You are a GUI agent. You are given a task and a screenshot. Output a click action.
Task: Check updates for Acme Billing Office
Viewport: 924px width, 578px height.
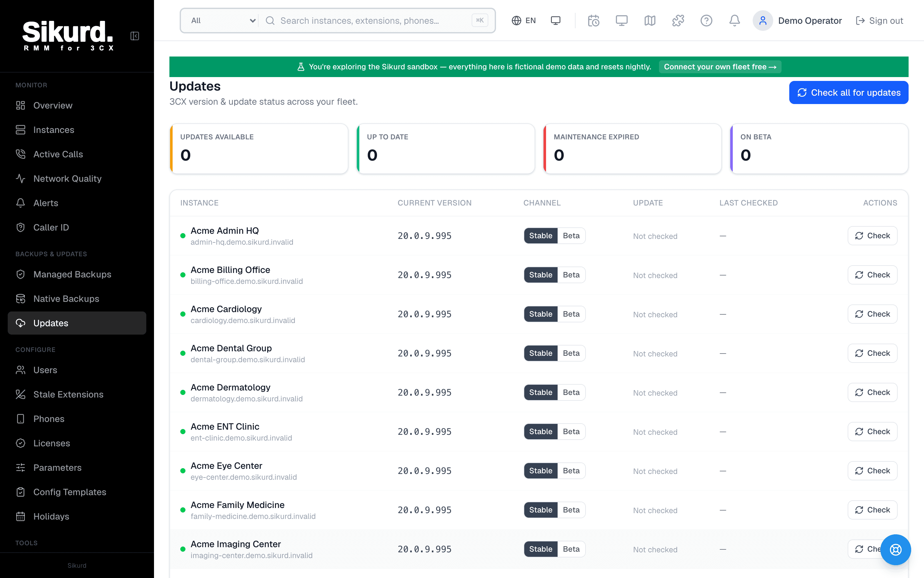(872, 275)
